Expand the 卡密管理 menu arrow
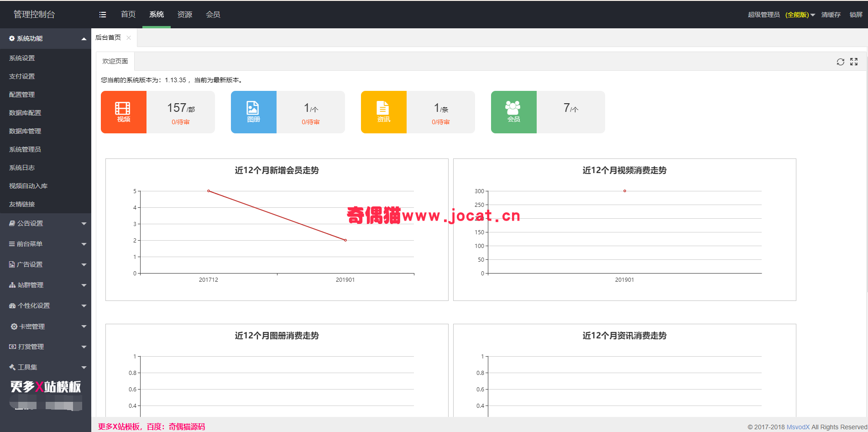The image size is (868, 432). click(84, 327)
